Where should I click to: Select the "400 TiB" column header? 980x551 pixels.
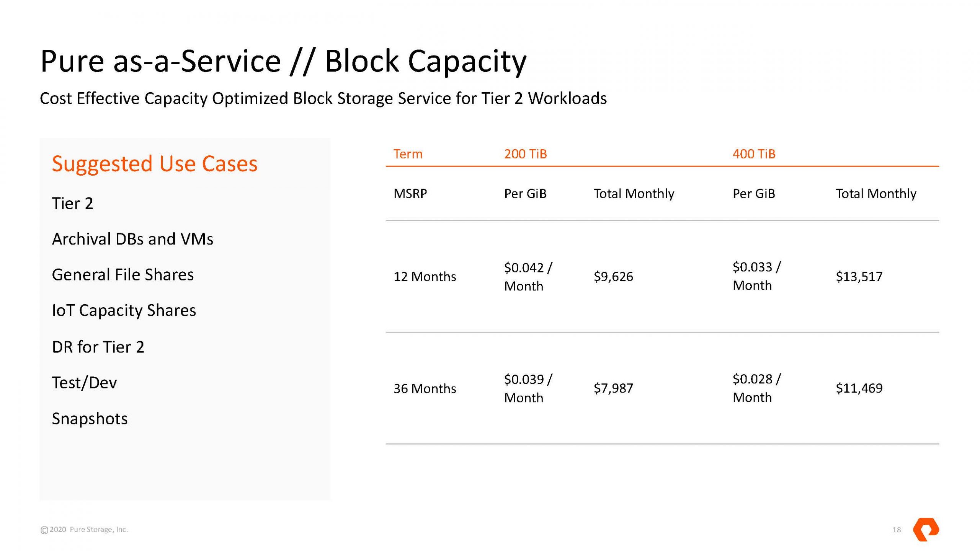click(754, 154)
